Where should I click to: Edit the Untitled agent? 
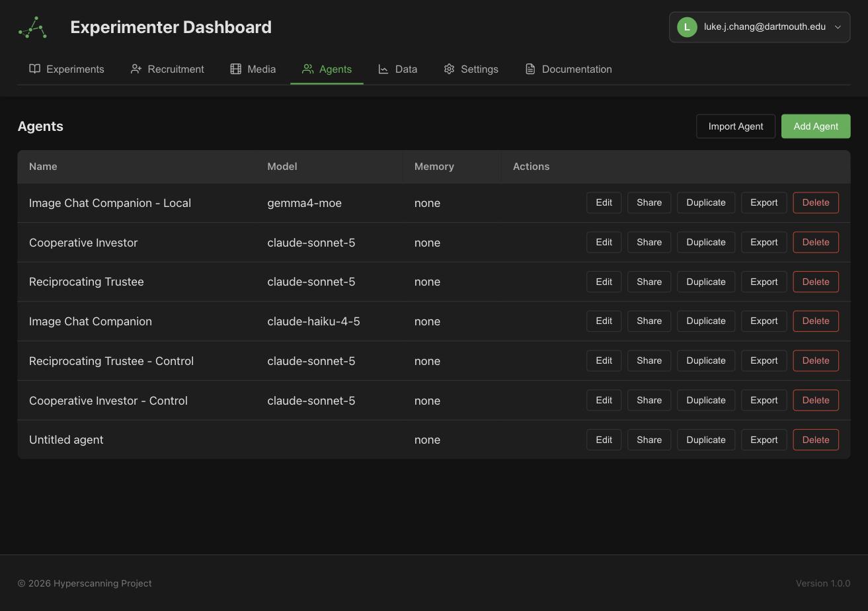pos(604,440)
